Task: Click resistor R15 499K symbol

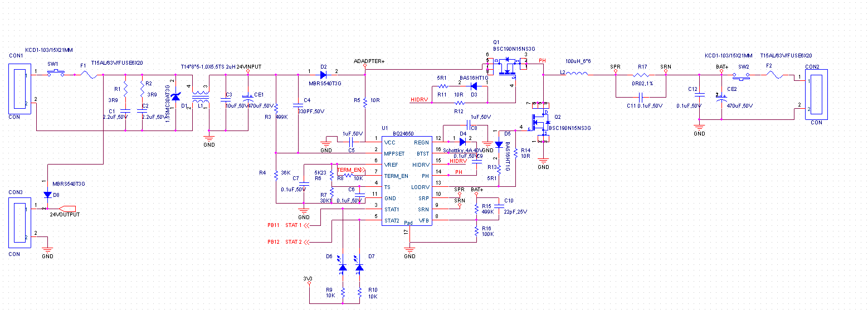Action: (x=476, y=209)
